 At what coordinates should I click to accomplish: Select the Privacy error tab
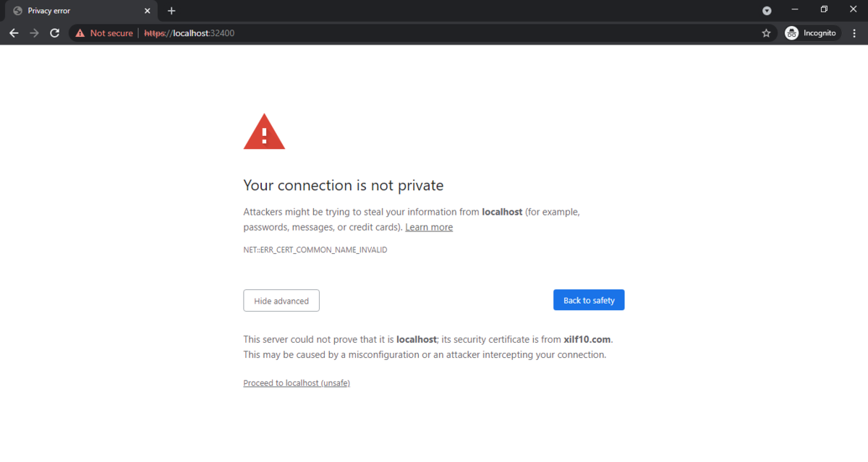[72, 11]
